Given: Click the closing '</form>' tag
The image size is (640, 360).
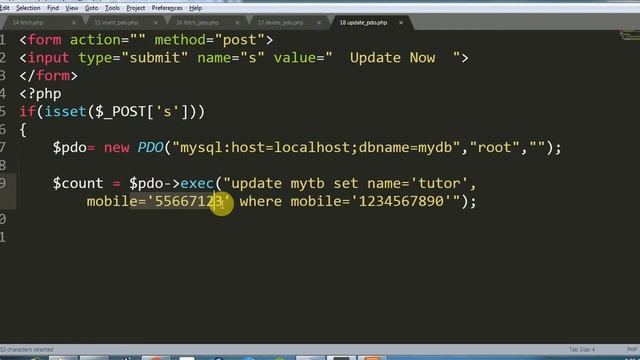Looking at the screenshot, I should pos(49,76).
